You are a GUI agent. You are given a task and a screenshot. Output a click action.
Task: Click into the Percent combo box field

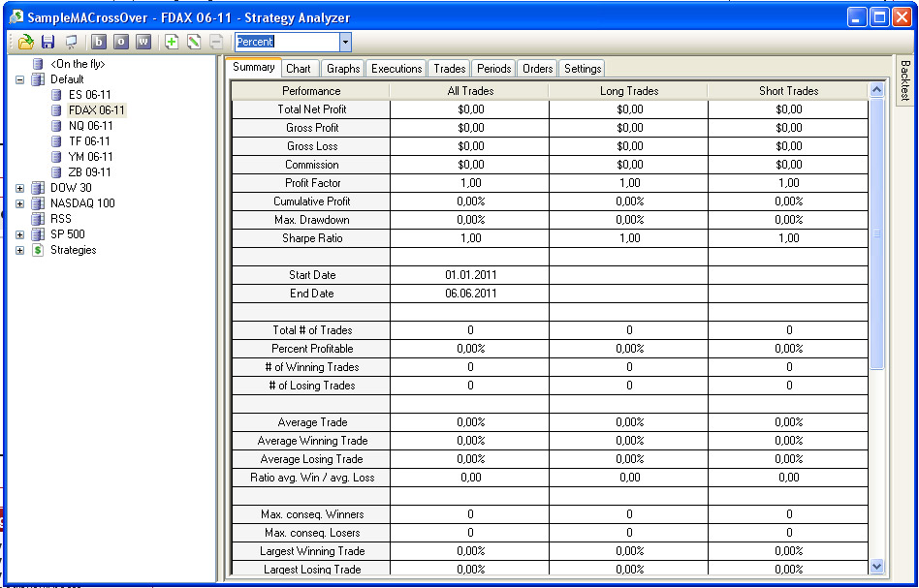(287, 43)
